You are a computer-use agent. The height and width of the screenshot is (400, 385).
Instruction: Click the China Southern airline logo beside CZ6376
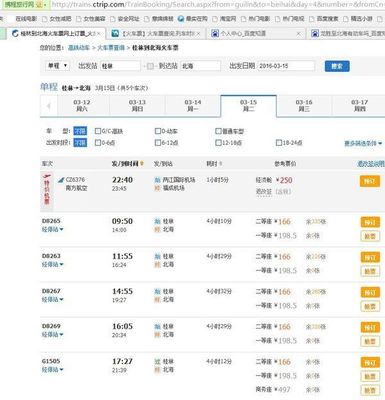61,180
